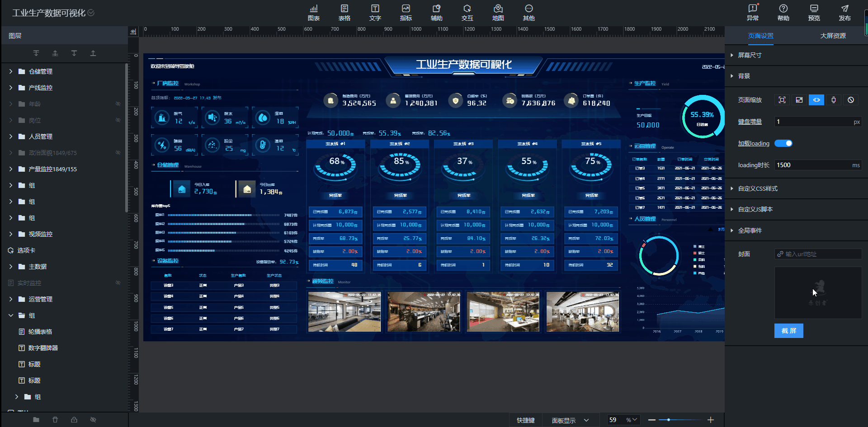
Task: Toggle the 加载loading switch
Action: tap(783, 143)
